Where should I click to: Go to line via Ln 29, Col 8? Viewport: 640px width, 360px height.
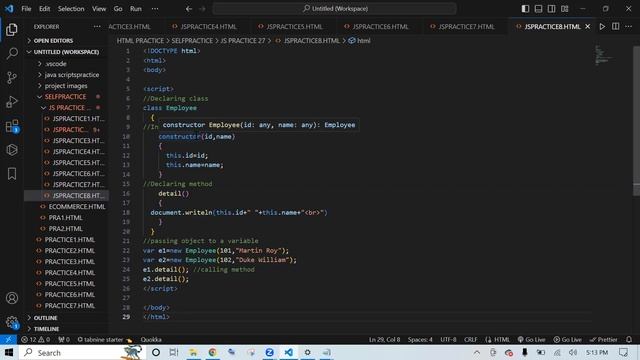[384, 340]
